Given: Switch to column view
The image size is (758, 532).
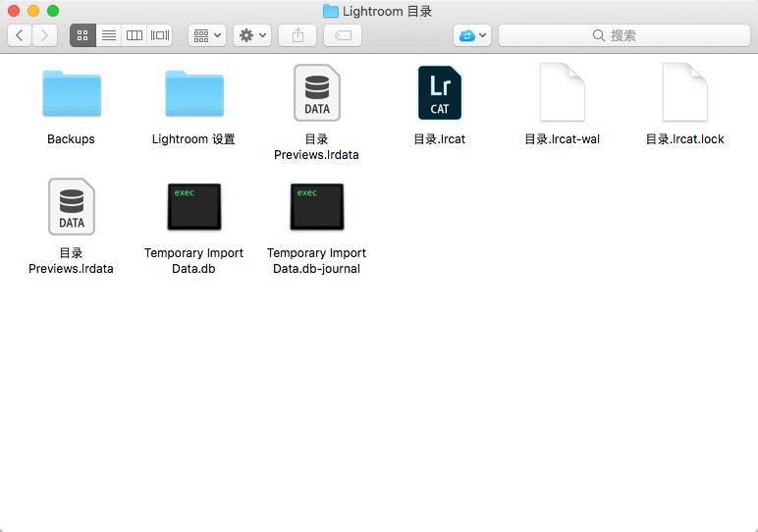Looking at the screenshot, I should point(135,35).
